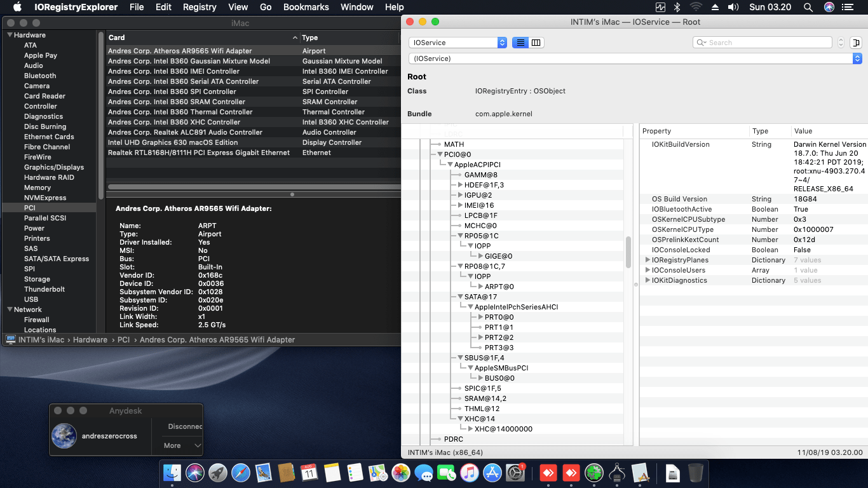Switch to the list view mode icon
The width and height of the screenshot is (868, 488).
(520, 43)
